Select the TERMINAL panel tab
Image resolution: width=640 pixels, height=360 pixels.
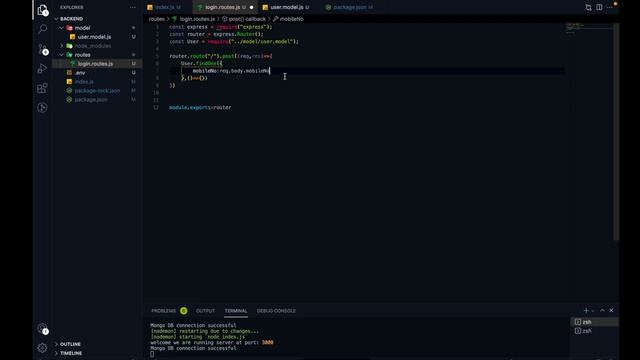coord(236,311)
